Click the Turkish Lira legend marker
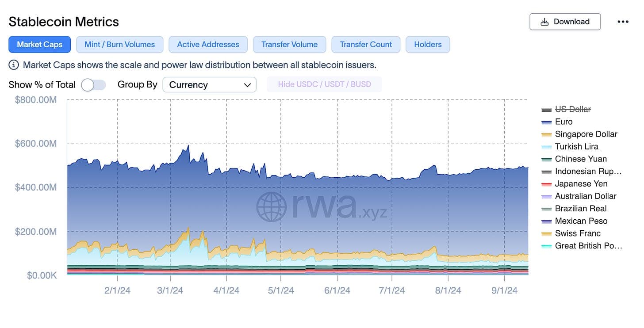 (547, 147)
